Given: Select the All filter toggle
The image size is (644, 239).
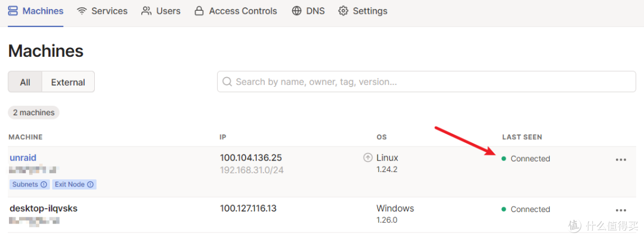Looking at the screenshot, I should [x=25, y=82].
